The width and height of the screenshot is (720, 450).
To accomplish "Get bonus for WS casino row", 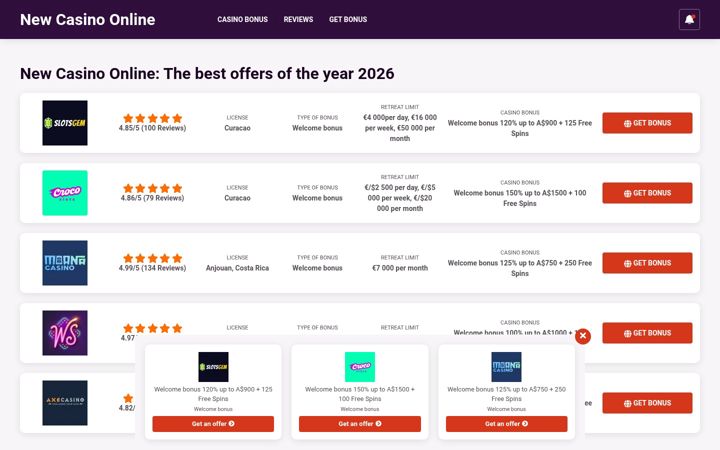I will (x=647, y=333).
